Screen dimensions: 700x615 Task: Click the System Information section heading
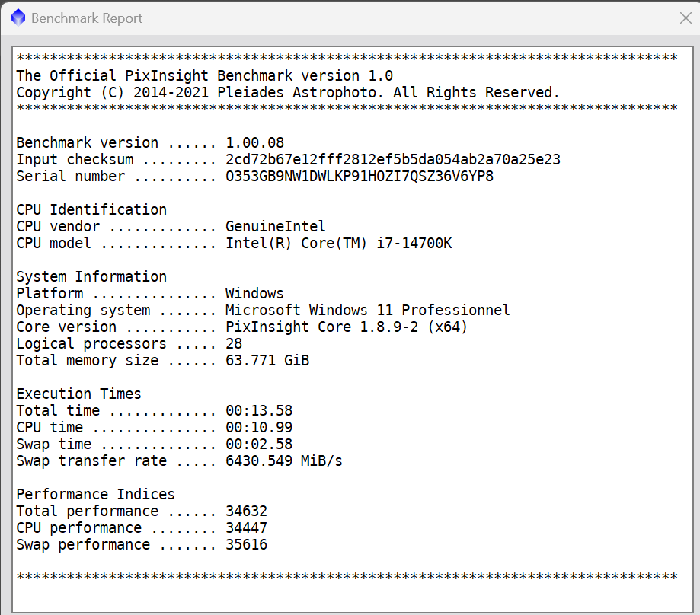click(x=91, y=276)
